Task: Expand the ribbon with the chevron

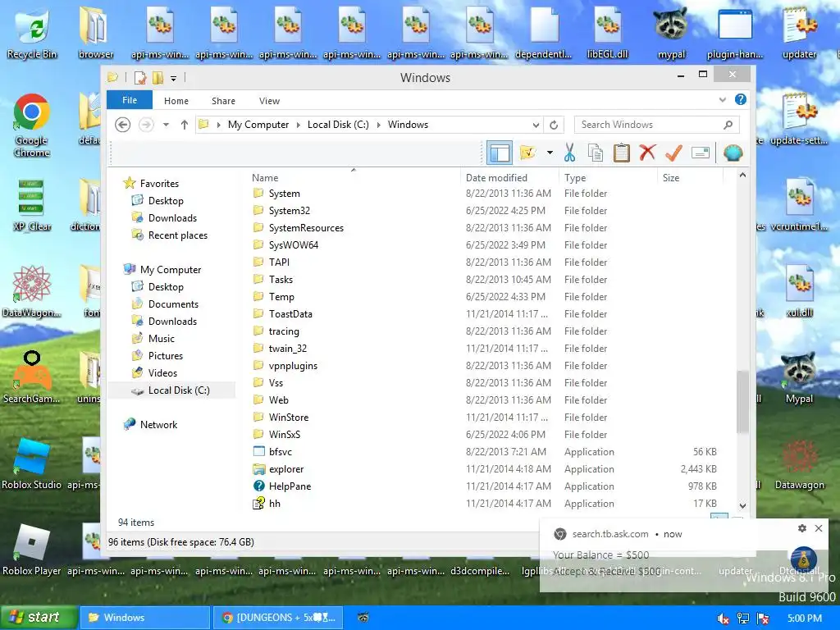Action: coord(723,99)
